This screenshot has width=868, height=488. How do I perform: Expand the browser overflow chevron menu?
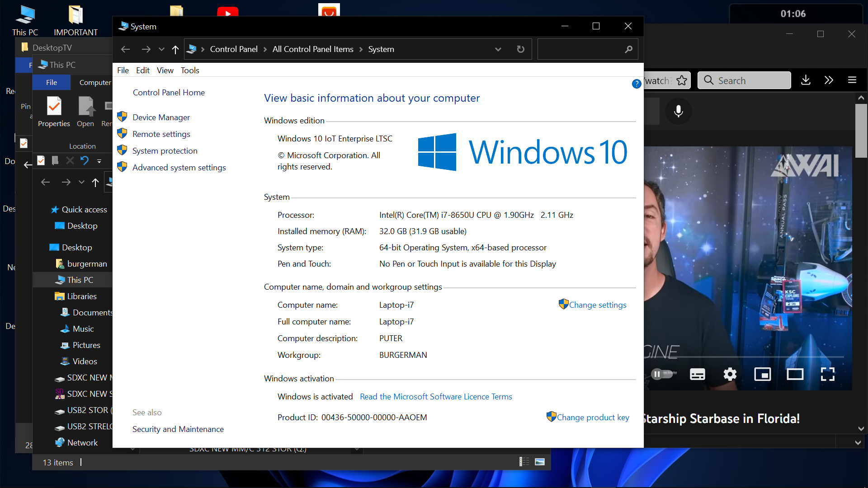click(829, 80)
